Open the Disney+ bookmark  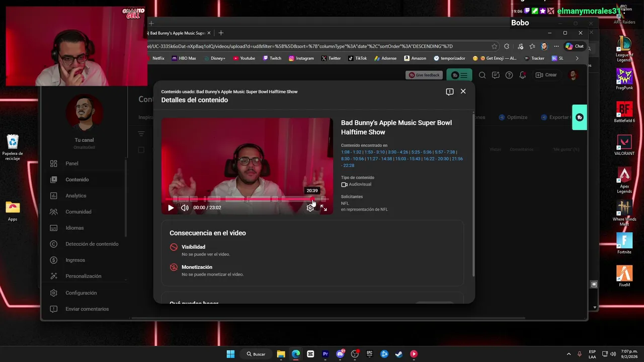pos(214,58)
